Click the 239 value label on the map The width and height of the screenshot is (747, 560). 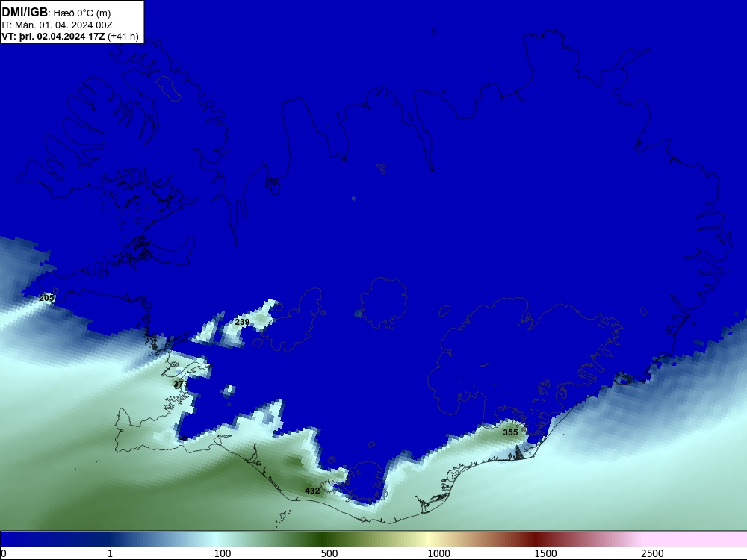pos(242,322)
